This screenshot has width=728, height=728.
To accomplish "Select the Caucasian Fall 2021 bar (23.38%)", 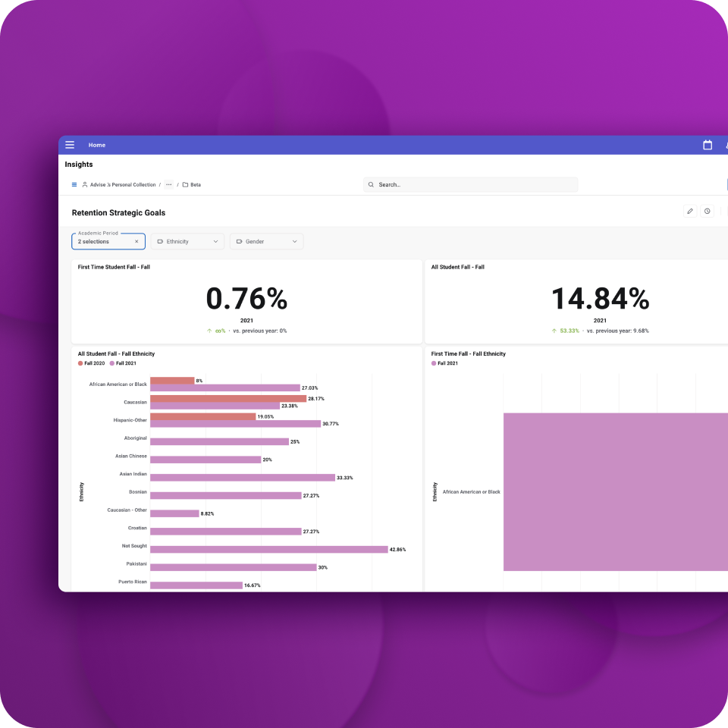I will (215, 406).
